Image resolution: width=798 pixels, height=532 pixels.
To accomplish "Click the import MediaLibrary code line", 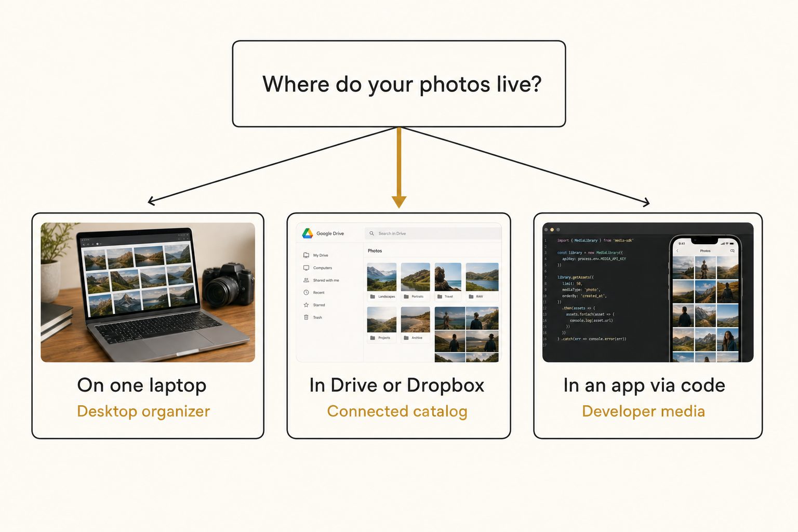I will click(595, 241).
